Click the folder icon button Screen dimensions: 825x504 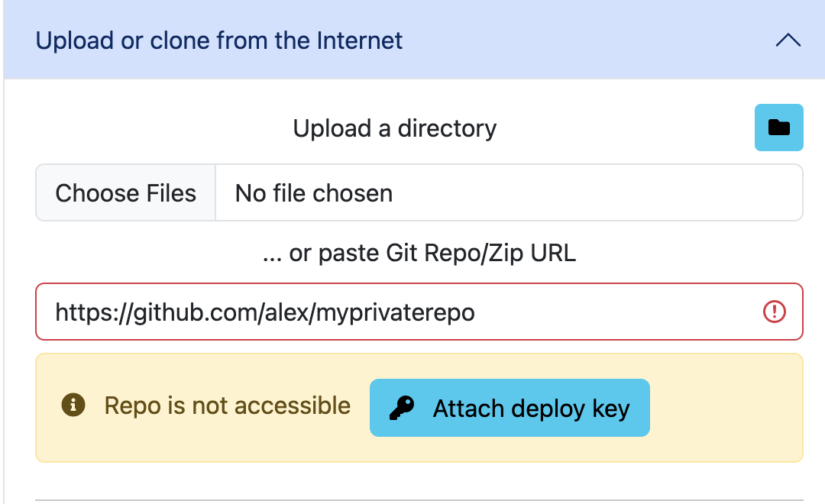[x=778, y=128]
